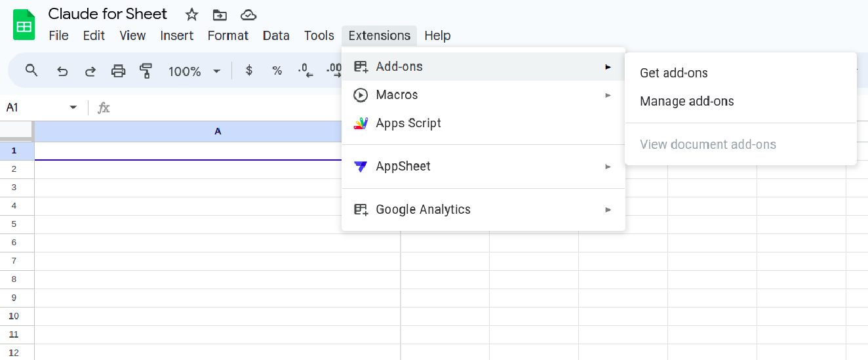Click the Add-ons grid-plus icon

(x=361, y=67)
